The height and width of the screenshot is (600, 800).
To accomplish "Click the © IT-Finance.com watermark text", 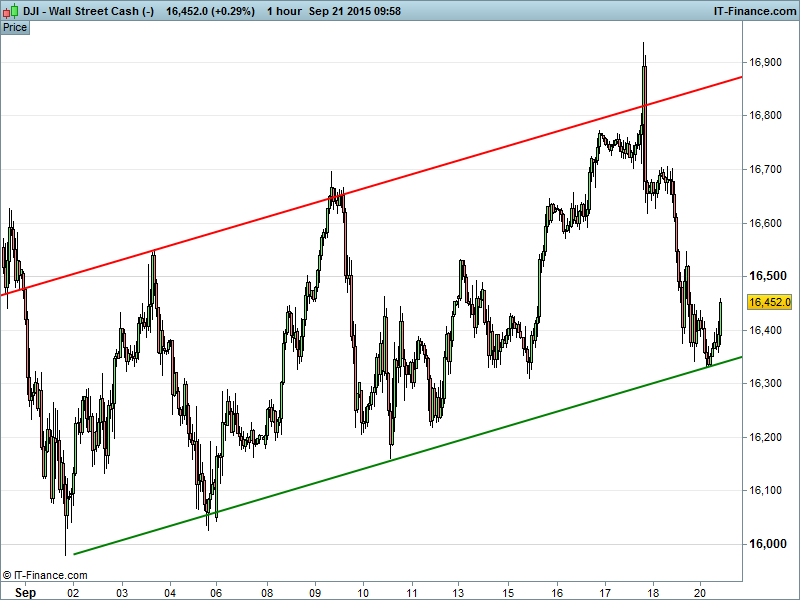I will click(x=50, y=575).
